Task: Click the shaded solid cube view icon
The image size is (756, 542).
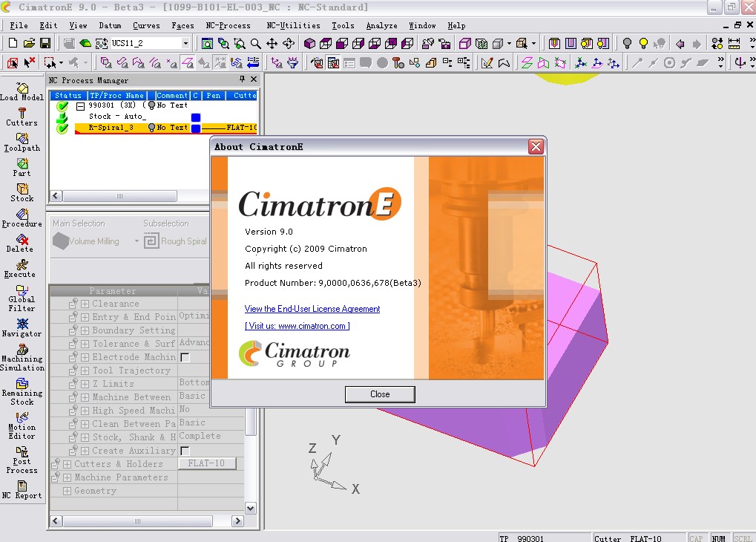Action: [x=309, y=44]
